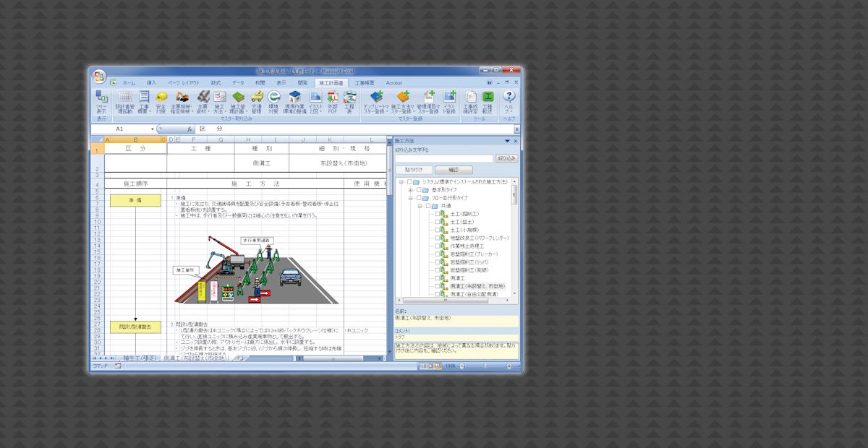Switch to the 工事帳票 ribbon tab
This screenshot has width=868, height=448.
[365, 83]
